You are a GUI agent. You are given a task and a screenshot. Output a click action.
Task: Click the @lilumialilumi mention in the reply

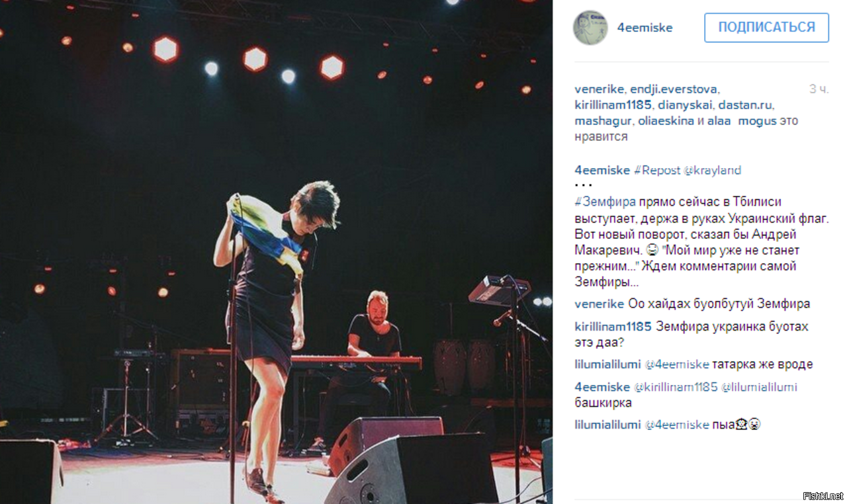click(759, 387)
